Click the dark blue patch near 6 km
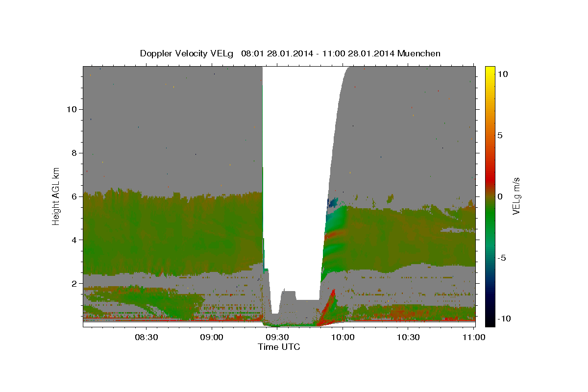Screen dimensions: 588x392 point(333,202)
